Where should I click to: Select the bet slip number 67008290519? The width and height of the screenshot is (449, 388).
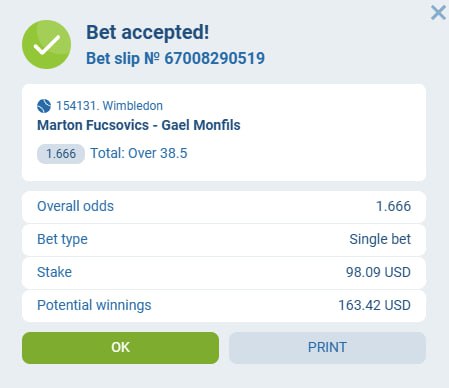(215, 58)
